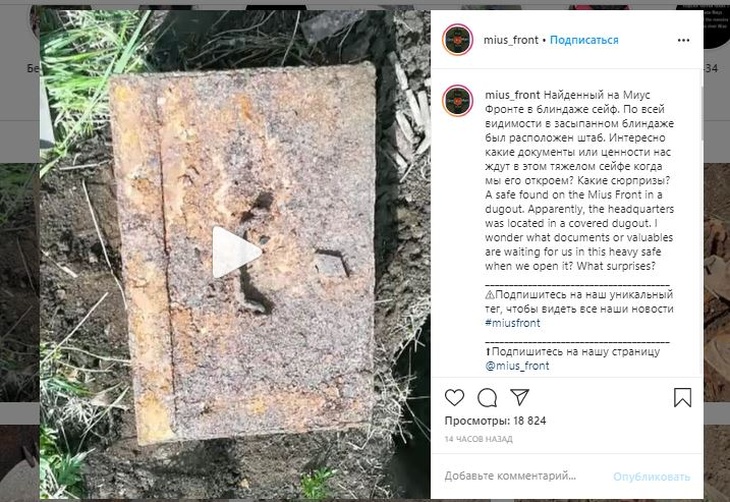
Task: Show the Просмотры: 18 824 view count
Action: [x=495, y=421]
